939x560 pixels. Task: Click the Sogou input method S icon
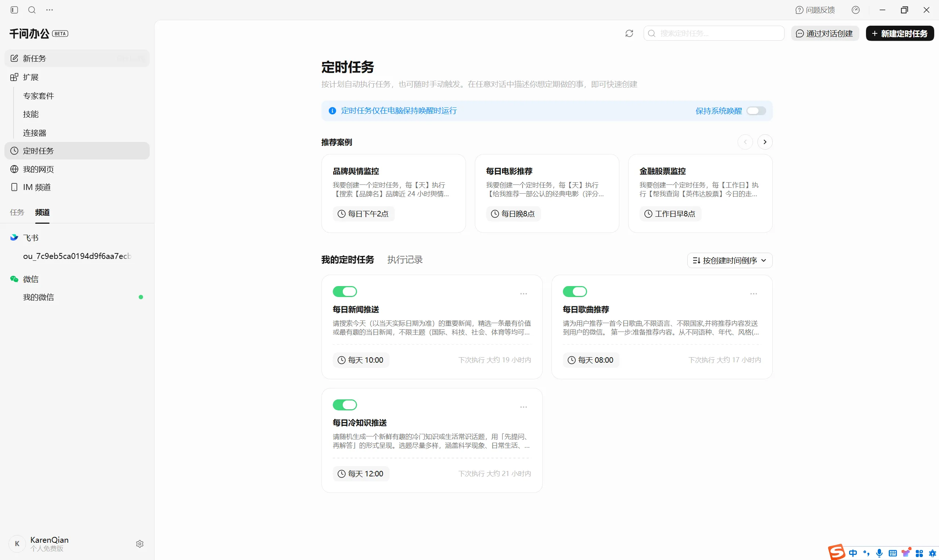click(x=837, y=552)
